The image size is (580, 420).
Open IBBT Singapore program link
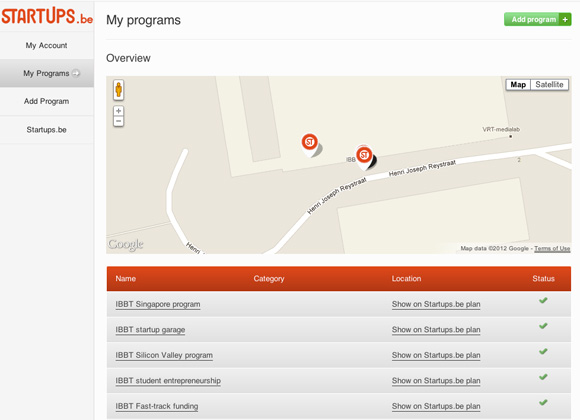click(158, 304)
